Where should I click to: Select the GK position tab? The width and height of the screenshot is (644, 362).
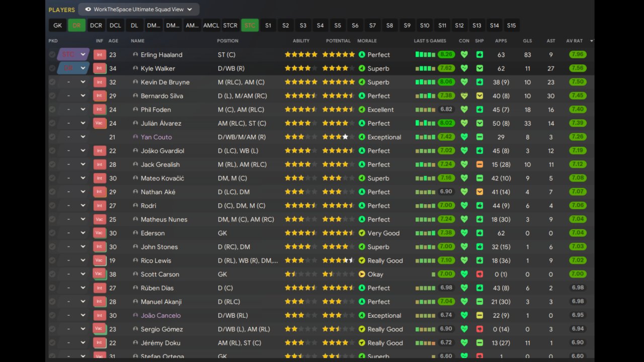click(x=57, y=26)
